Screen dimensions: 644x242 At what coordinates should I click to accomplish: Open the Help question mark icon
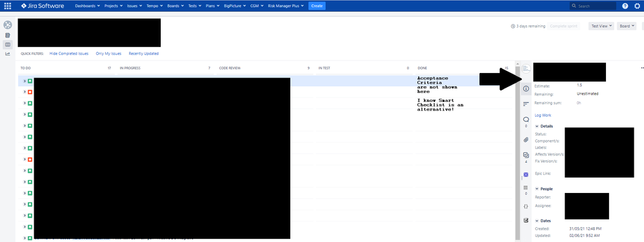point(625,6)
